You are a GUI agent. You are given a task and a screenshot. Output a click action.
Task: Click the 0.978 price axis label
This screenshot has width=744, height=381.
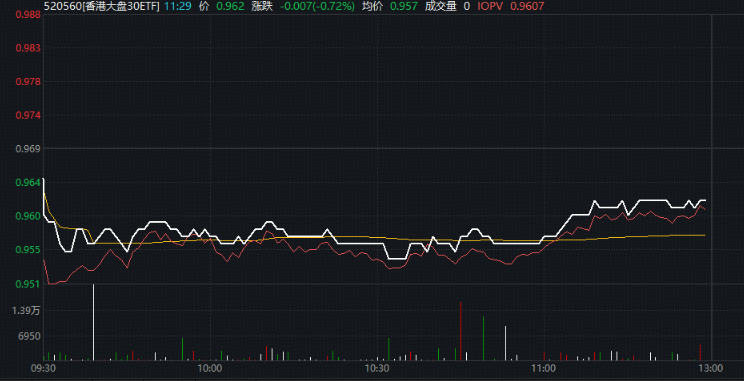(x=28, y=82)
